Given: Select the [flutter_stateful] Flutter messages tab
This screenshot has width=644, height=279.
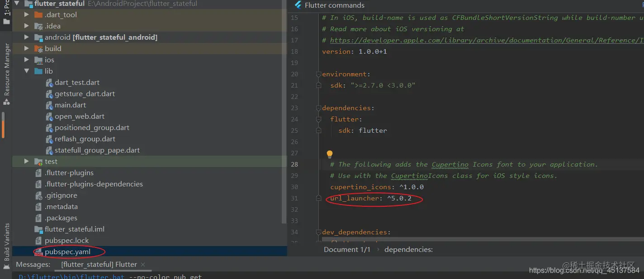Looking at the screenshot, I should (99, 265).
